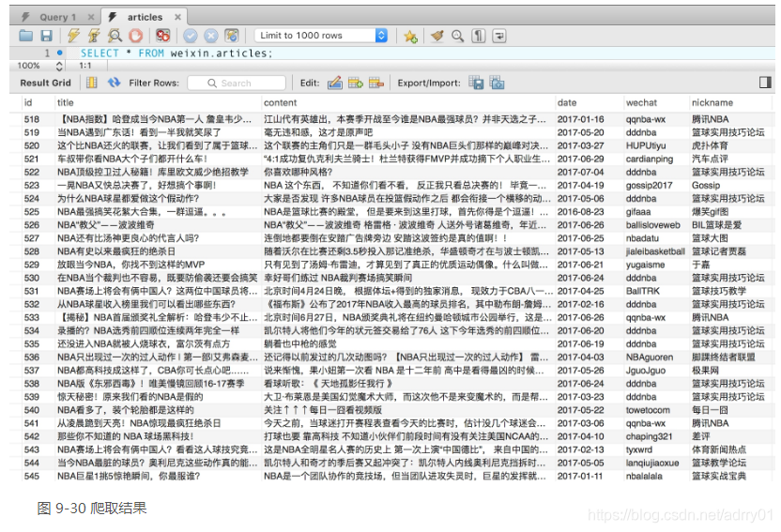Click the wechat cell NBAguoren

point(649,357)
